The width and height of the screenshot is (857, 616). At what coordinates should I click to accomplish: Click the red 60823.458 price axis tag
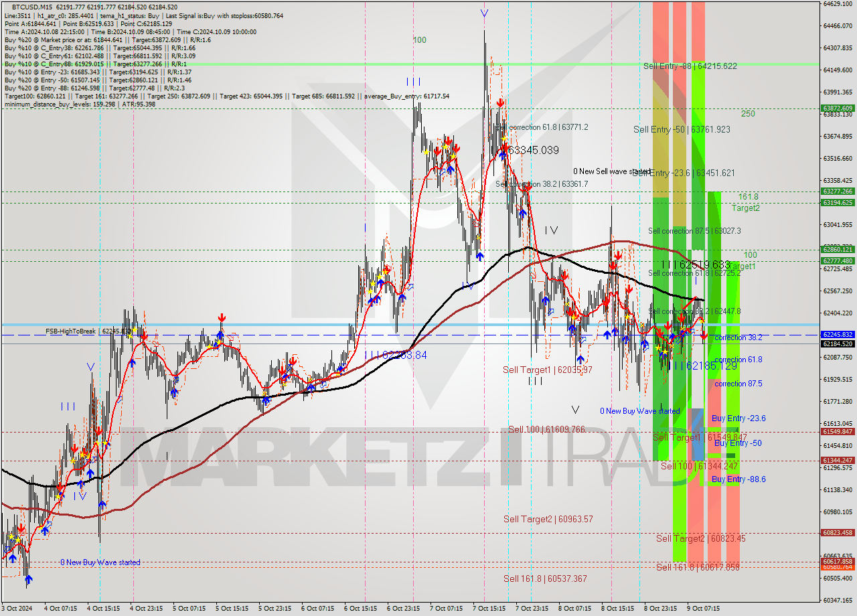838,532
